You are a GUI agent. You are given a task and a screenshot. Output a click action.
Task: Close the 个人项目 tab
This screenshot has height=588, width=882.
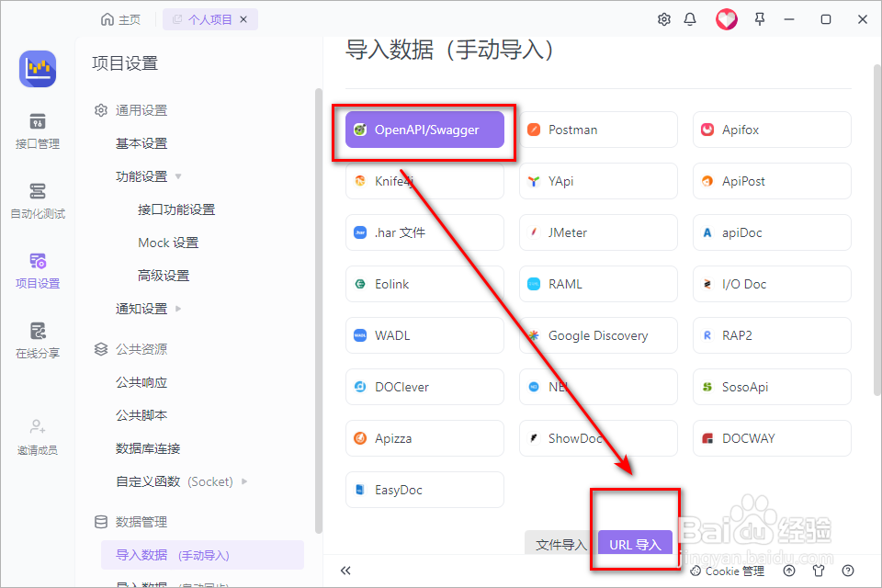(x=243, y=19)
